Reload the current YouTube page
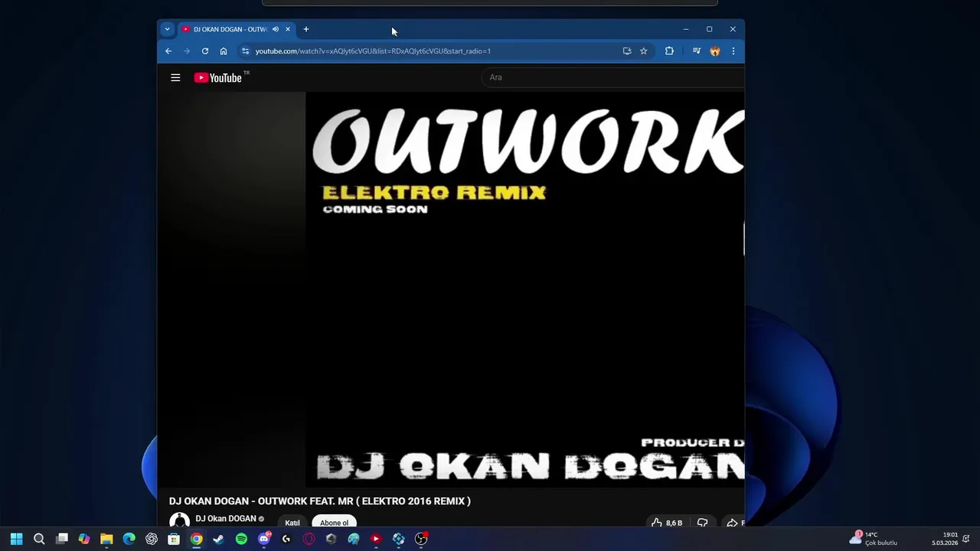The width and height of the screenshot is (980, 551). coord(205,51)
